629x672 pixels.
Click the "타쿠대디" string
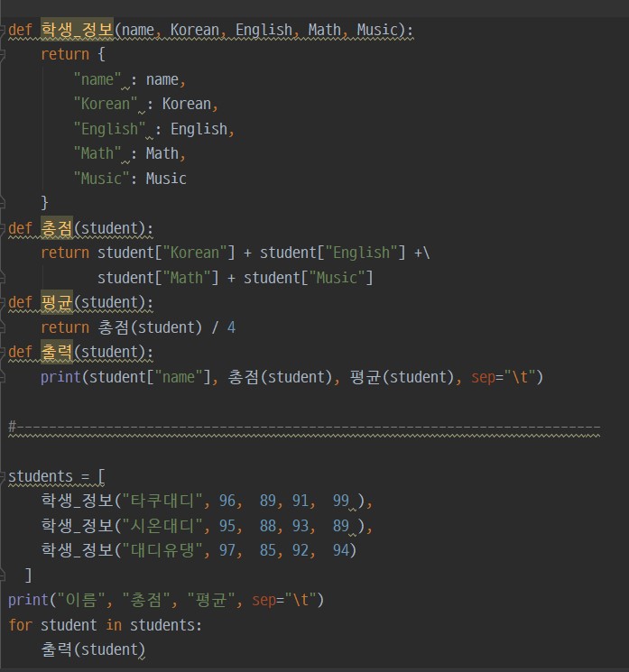point(162,500)
